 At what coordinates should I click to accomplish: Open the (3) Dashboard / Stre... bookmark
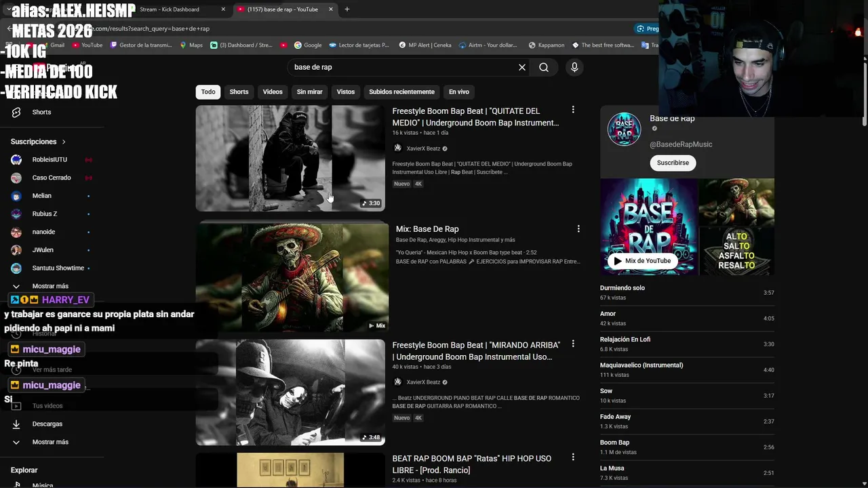click(241, 45)
